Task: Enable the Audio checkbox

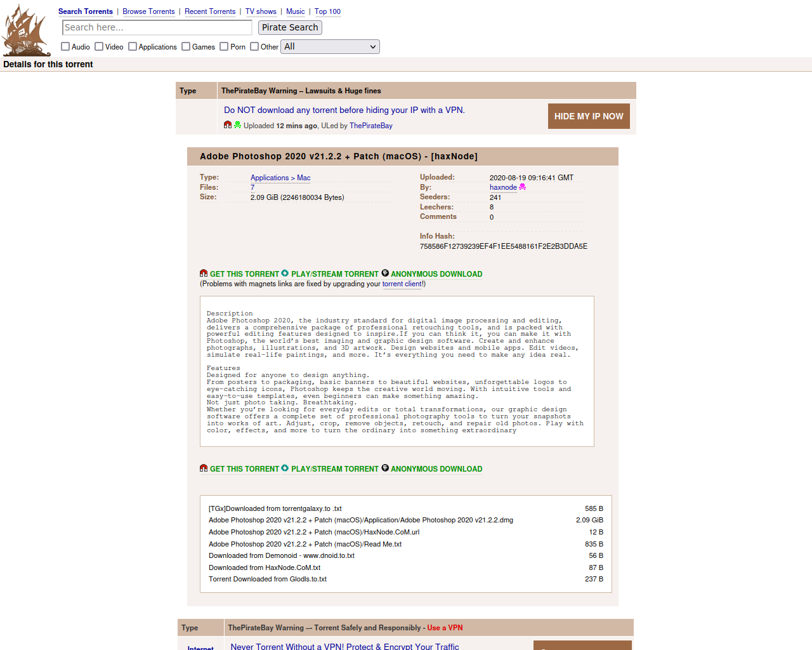Action: [65, 46]
